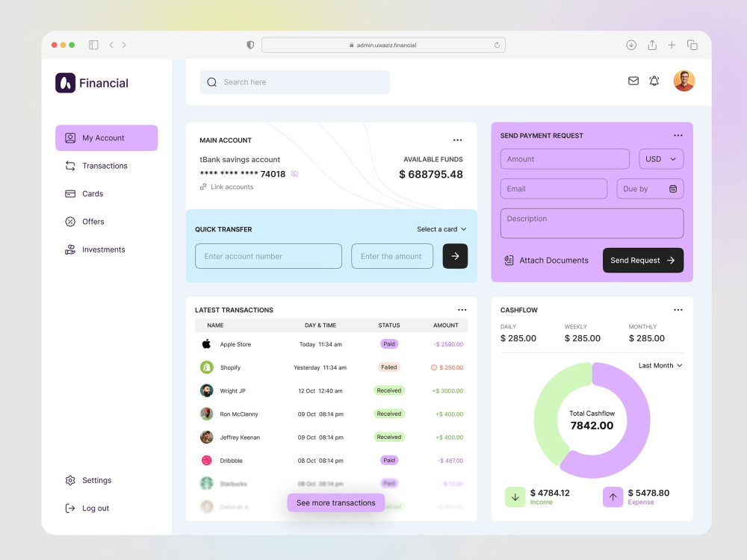This screenshot has height=560, width=747.
Task: Open a new tab with plus icon
Action: [x=672, y=45]
